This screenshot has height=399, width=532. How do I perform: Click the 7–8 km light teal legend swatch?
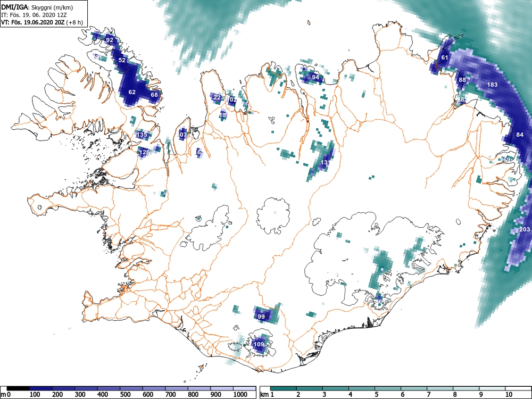(x=440, y=388)
